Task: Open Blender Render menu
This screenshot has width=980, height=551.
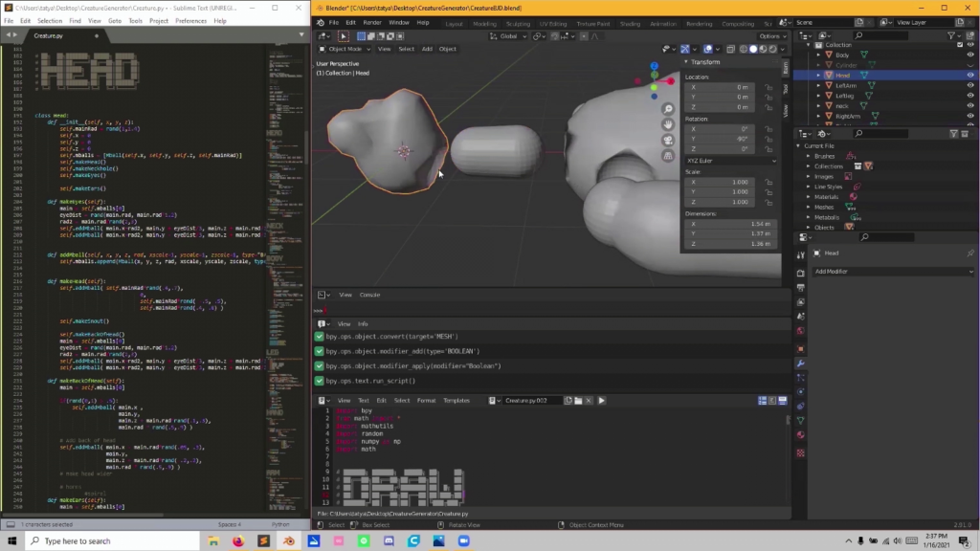Action: click(x=372, y=23)
